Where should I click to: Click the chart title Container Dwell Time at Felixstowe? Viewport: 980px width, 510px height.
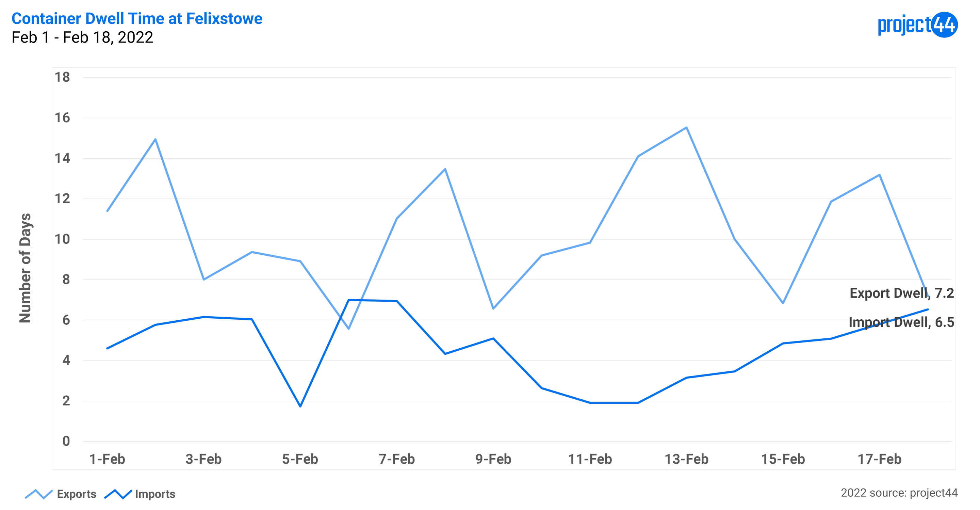(137, 19)
